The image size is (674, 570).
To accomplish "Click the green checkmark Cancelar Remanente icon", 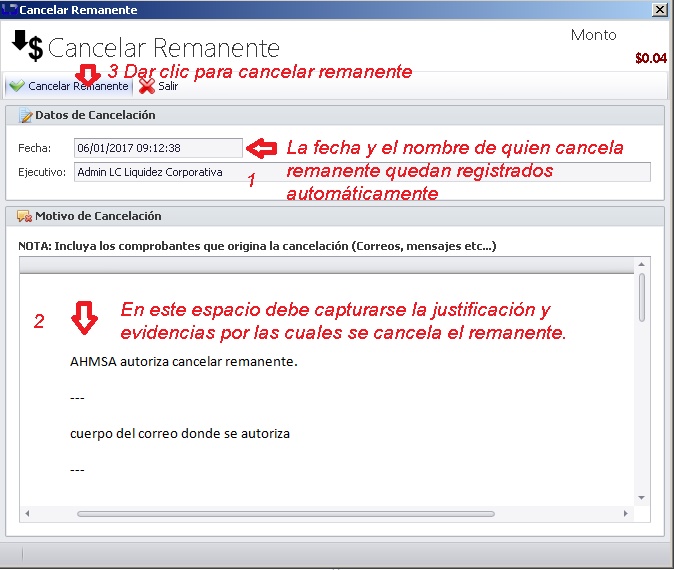I will click(17, 86).
